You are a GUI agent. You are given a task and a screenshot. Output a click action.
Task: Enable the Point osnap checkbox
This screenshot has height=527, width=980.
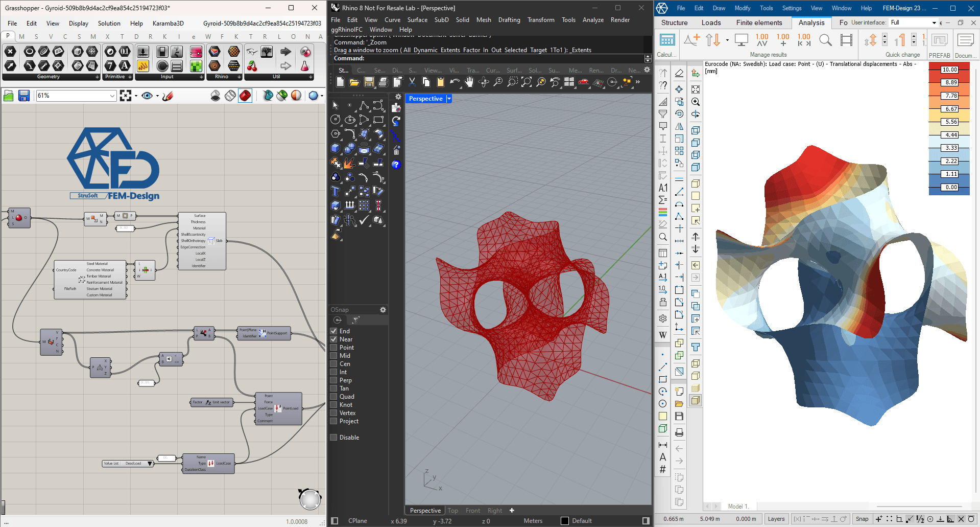(333, 348)
